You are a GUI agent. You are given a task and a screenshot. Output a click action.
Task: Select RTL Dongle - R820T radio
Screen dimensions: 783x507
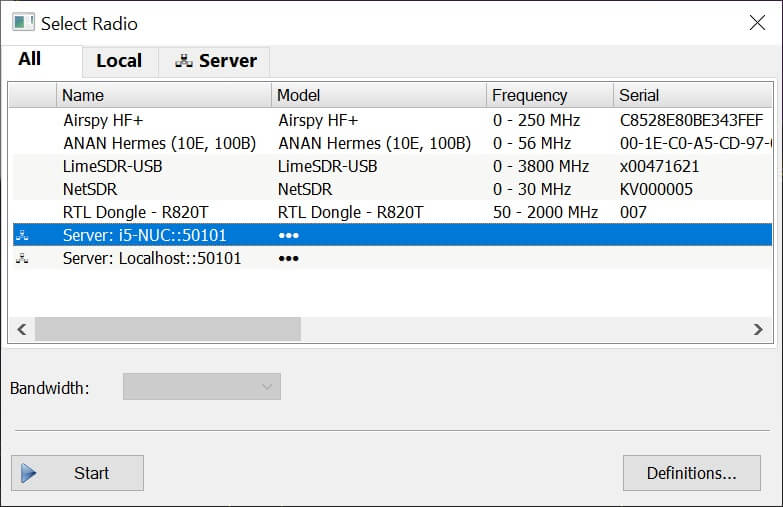click(x=135, y=212)
